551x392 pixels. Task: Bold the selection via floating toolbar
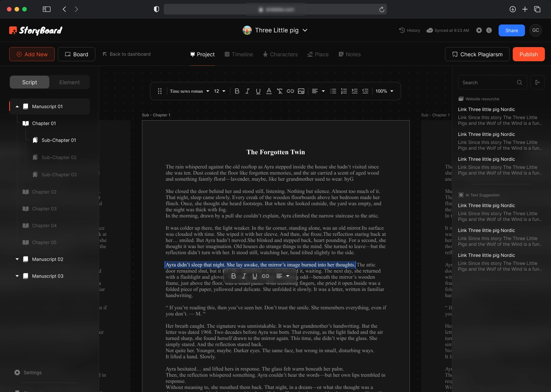[x=233, y=276]
